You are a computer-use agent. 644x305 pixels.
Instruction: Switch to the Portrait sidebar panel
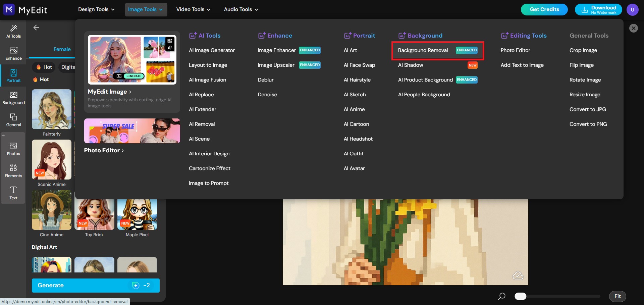[13, 75]
